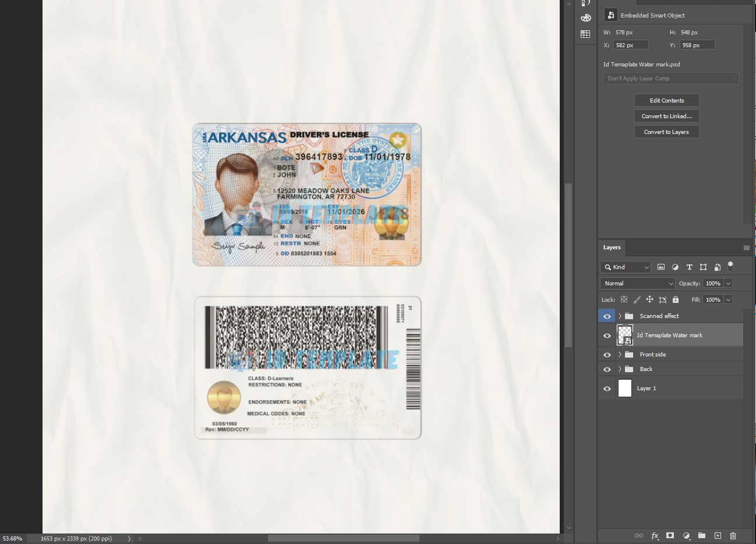Image resolution: width=756 pixels, height=544 pixels.
Task: Click the canvas scroll down arrow
Action: tap(568, 528)
